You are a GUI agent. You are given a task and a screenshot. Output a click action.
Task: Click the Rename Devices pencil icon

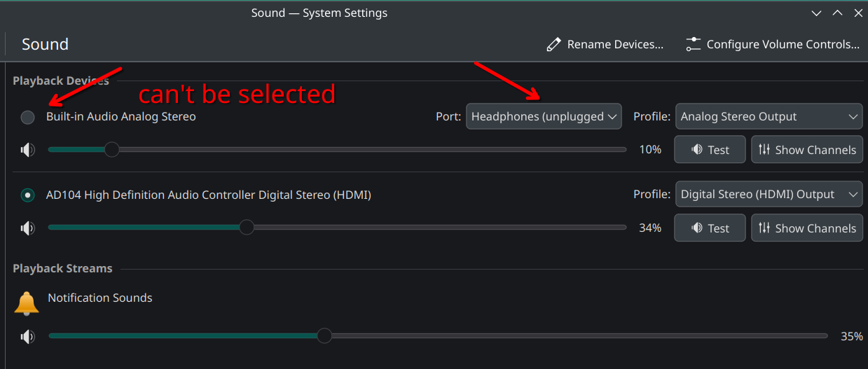(x=553, y=44)
